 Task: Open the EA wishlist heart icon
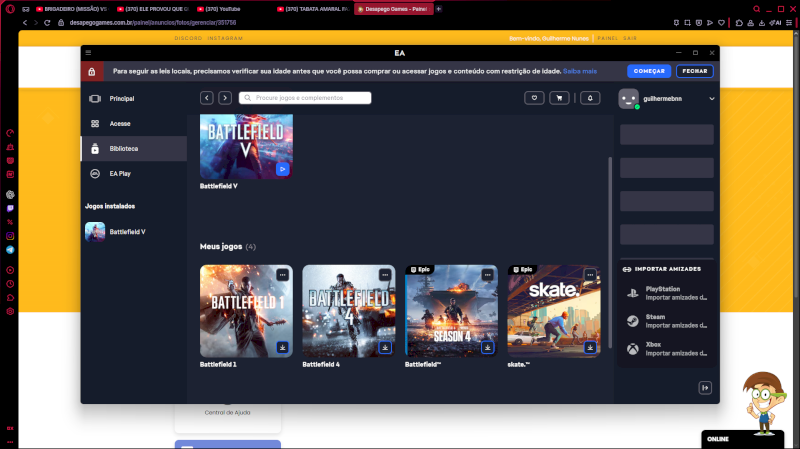pos(534,98)
